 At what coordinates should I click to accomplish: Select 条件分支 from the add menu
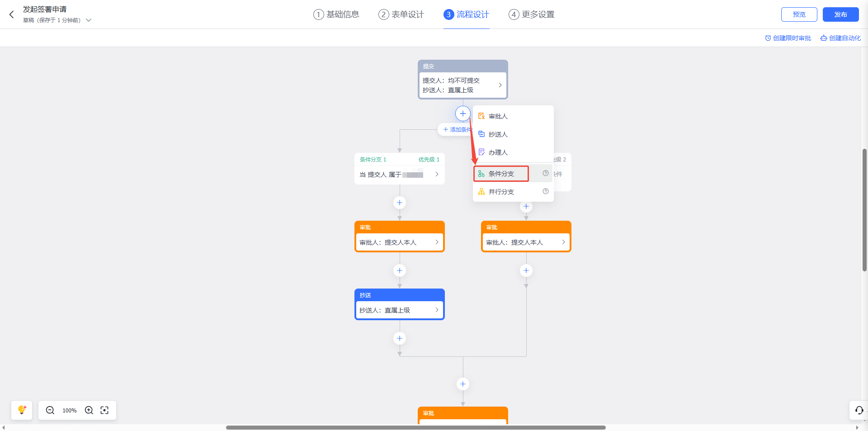(501, 174)
